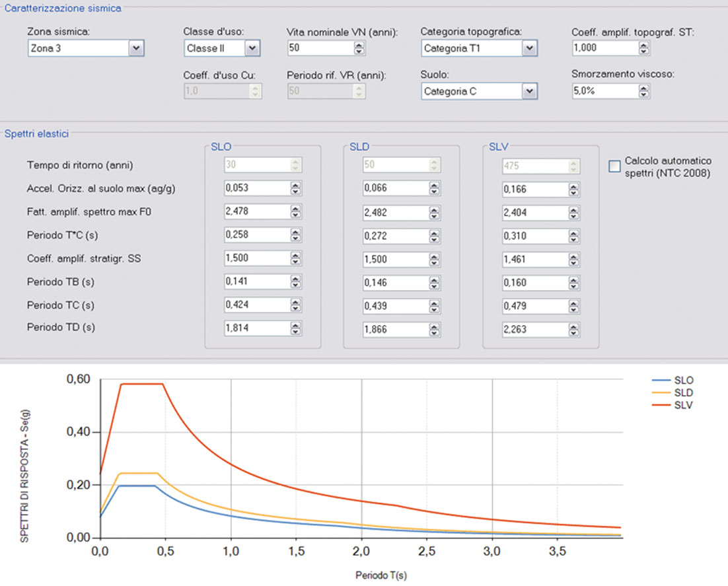Click the Smorzamento viscoso input field
This screenshot has width=728, height=586.
[605, 91]
